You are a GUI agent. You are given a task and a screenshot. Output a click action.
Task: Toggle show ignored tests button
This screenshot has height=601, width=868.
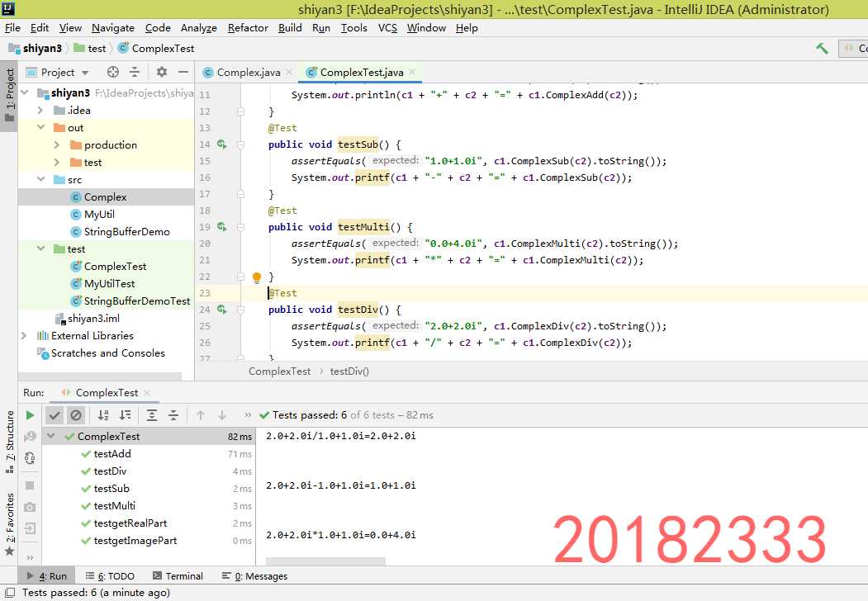(x=76, y=415)
